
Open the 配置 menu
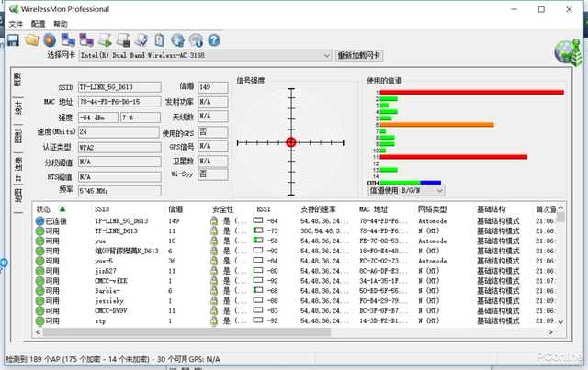click(38, 24)
